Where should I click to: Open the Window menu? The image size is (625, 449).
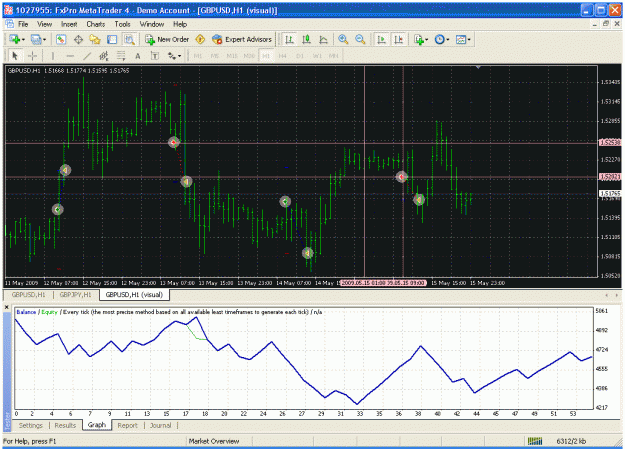click(x=152, y=24)
